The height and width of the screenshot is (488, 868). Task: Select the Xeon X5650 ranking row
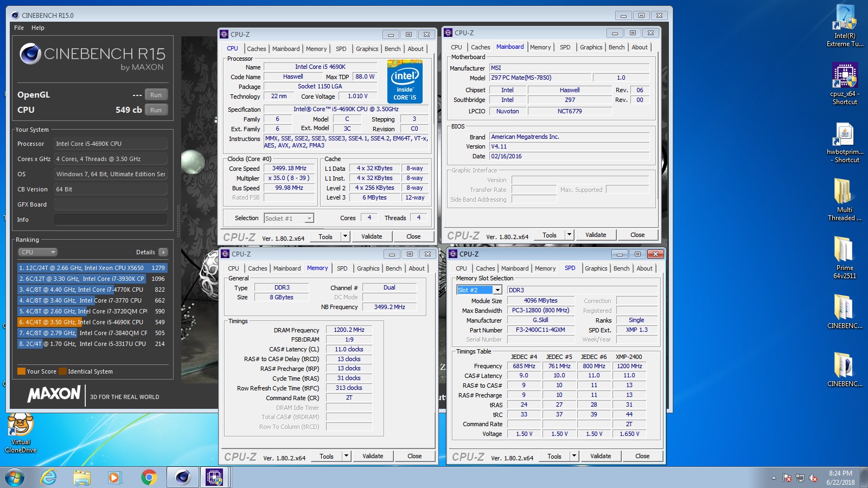pos(92,268)
